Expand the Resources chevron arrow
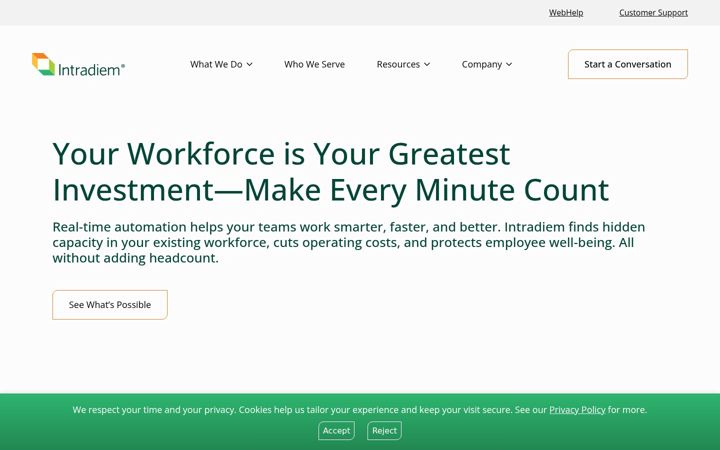The height and width of the screenshot is (450, 720). [x=427, y=65]
